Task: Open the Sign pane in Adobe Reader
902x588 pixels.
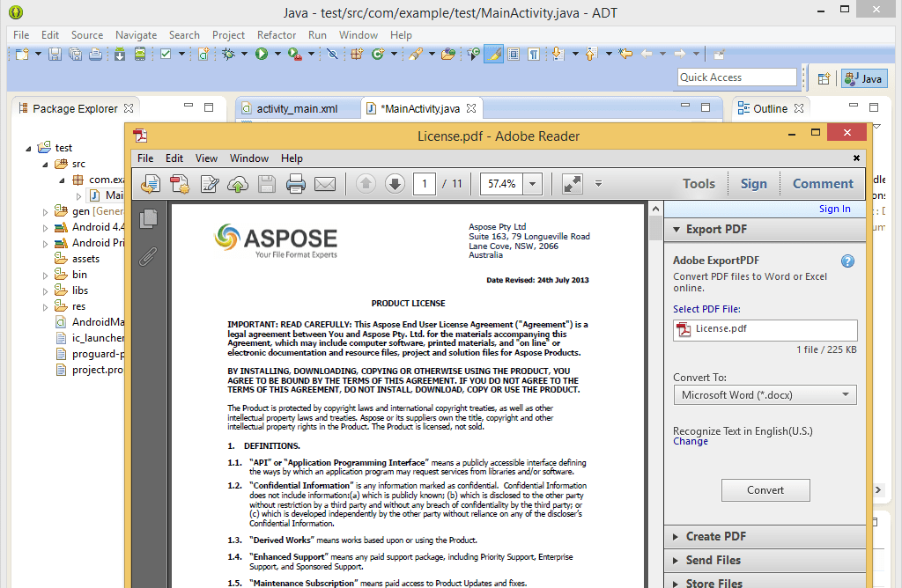Action: click(754, 184)
